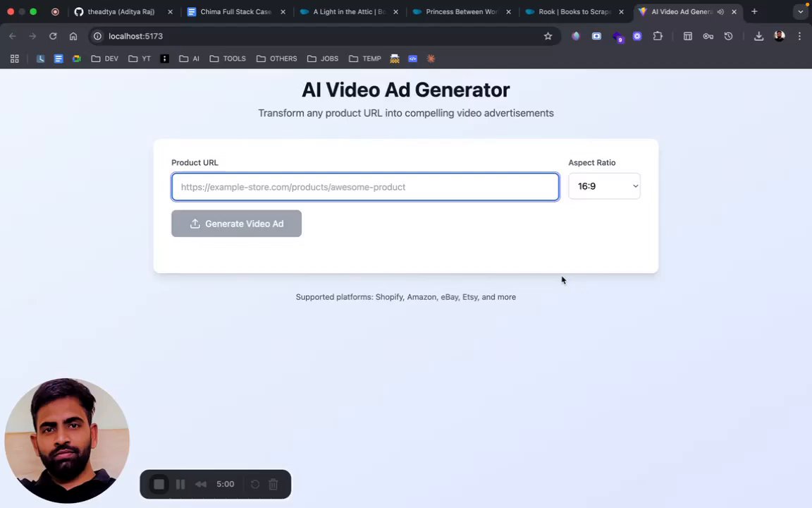Viewport: 812px width, 508px height.
Task: Go to the browser home page
Action: click(x=73, y=36)
